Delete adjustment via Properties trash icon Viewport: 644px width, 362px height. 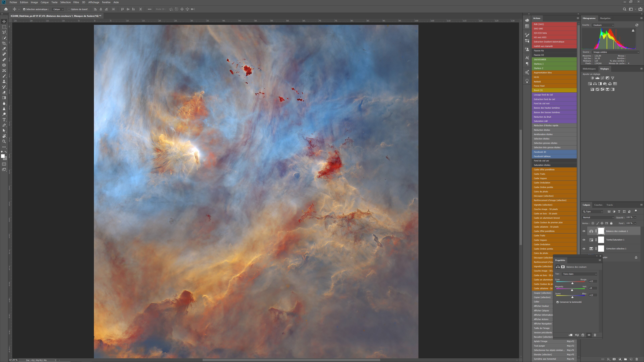click(x=595, y=335)
